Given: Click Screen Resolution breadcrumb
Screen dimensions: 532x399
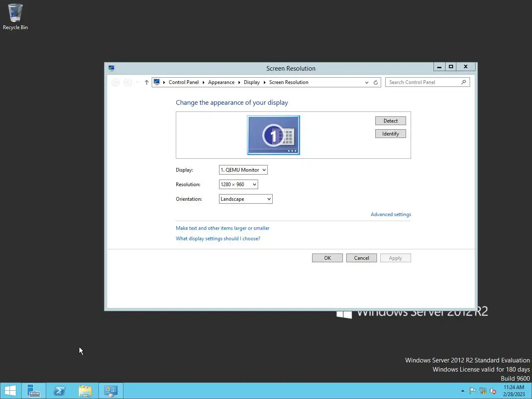Looking at the screenshot, I should click(289, 82).
